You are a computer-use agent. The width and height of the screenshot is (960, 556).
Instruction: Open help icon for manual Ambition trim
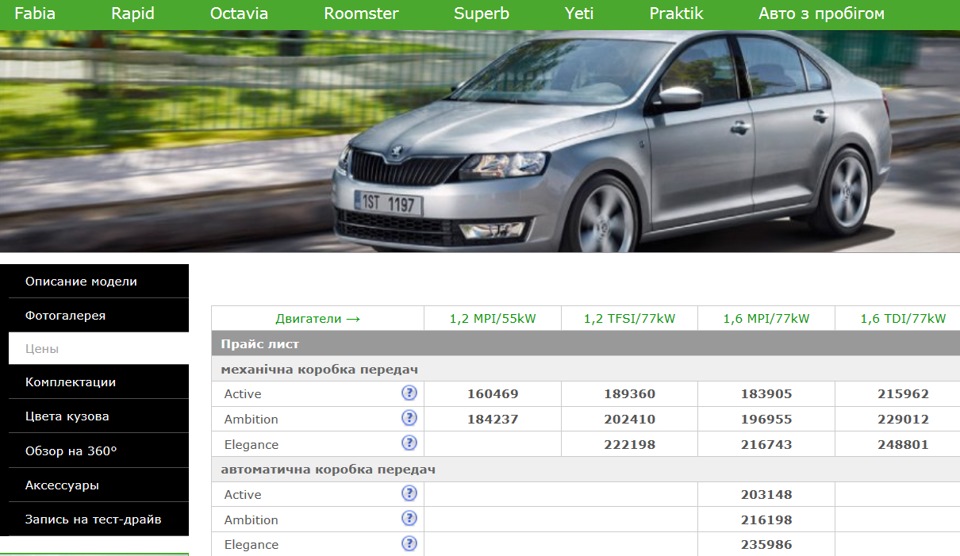point(409,418)
